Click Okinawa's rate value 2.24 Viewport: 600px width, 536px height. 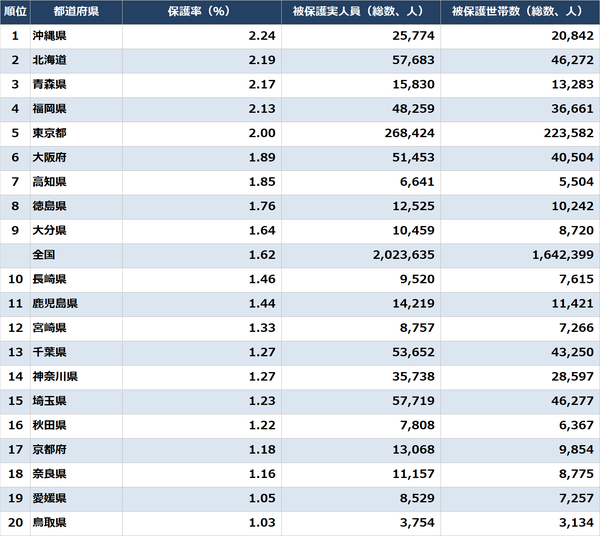click(262, 36)
